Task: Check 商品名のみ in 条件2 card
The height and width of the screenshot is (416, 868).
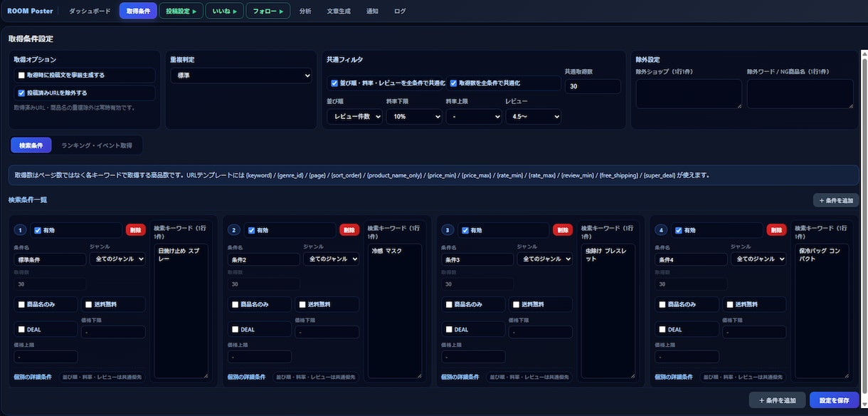Action: coord(235,305)
